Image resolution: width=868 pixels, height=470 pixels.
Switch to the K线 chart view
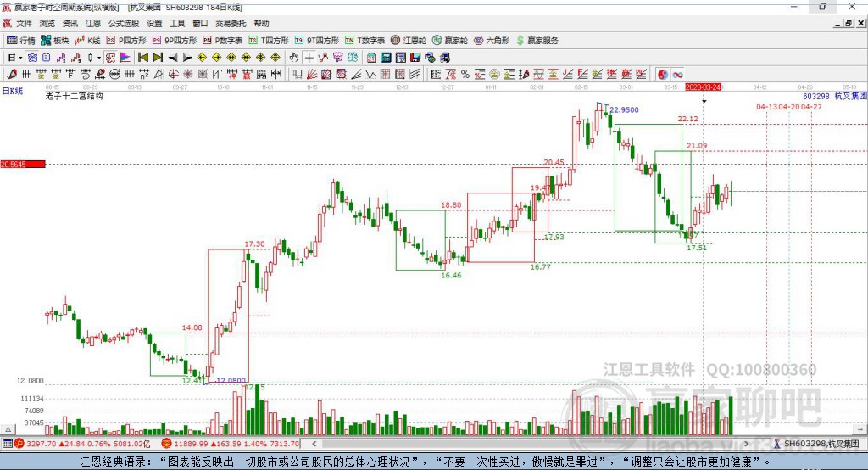87,40
